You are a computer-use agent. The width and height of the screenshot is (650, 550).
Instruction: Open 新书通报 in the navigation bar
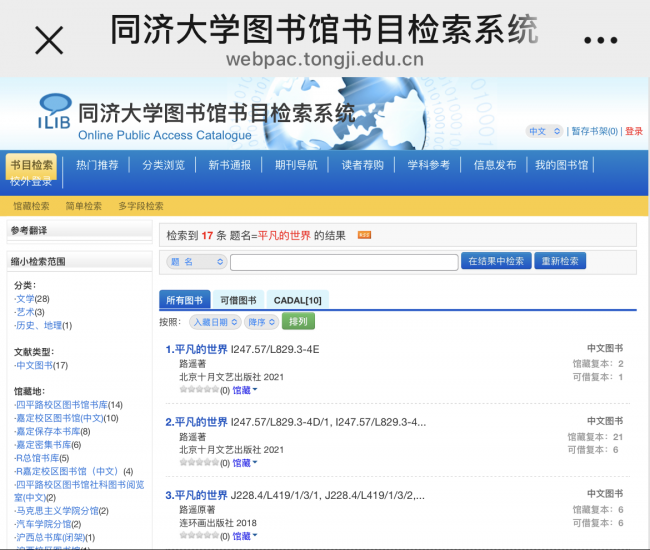click(x=229, y=165)
